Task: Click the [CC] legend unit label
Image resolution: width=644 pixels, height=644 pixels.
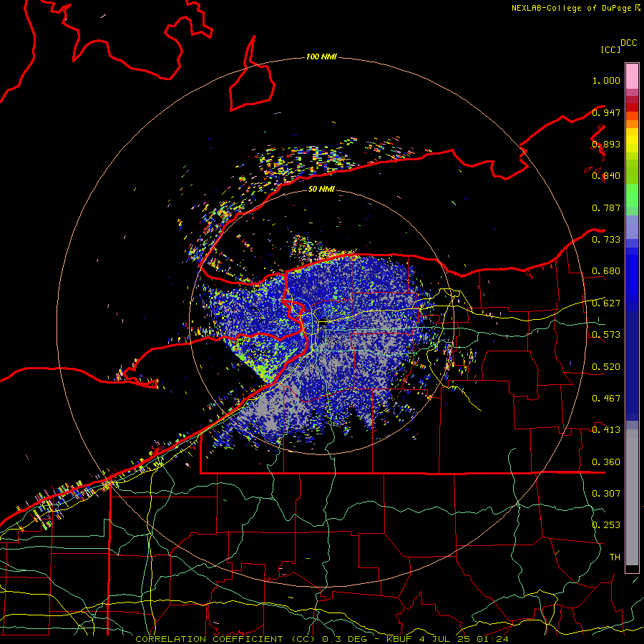Action: point(611,49)
